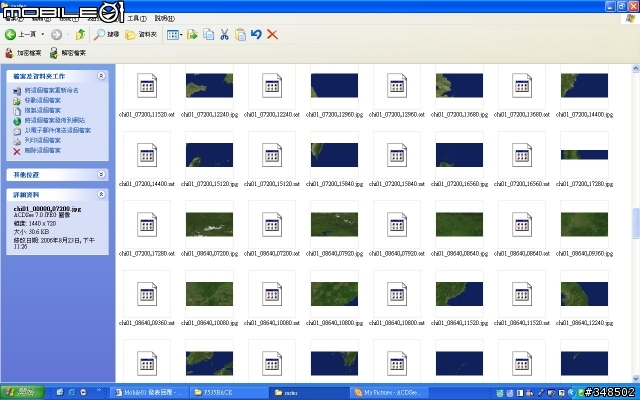Delete the selection with the red X toolbar icon
The height and width of the screenshot is (400, 640).
[x=272, y=35]
